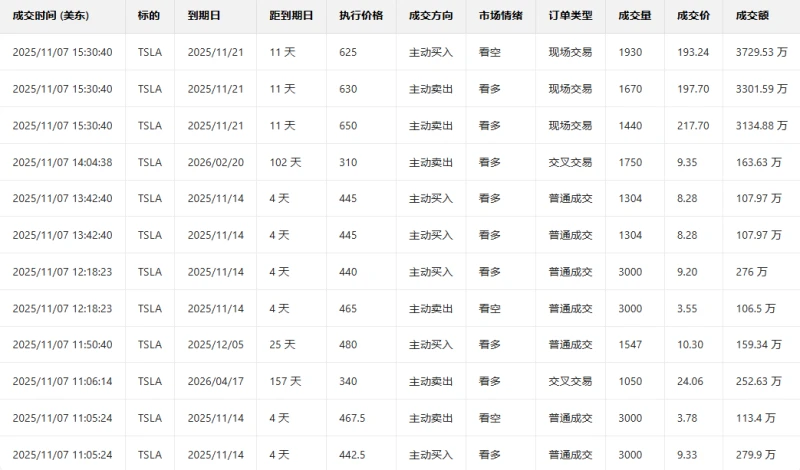
Task: Select TSLA in the 11:50:40 row
Action: pos(149,345)
